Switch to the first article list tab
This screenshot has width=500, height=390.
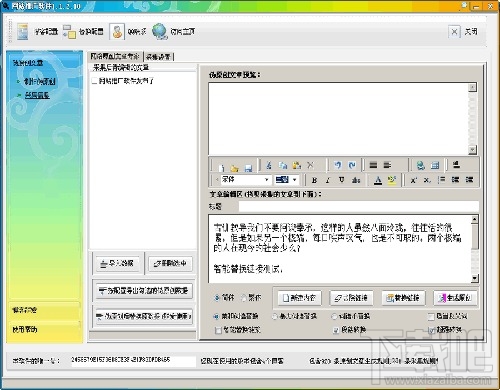tap(115, 56)
